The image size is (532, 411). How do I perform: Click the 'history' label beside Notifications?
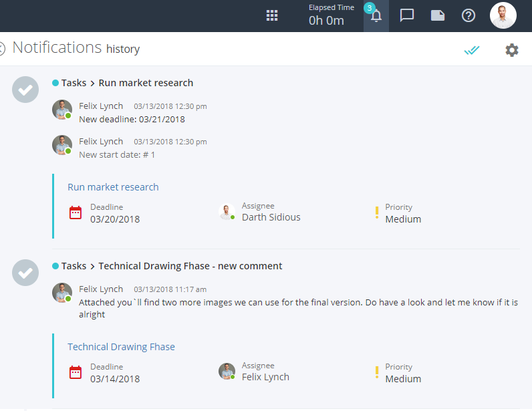click(123, 49)
